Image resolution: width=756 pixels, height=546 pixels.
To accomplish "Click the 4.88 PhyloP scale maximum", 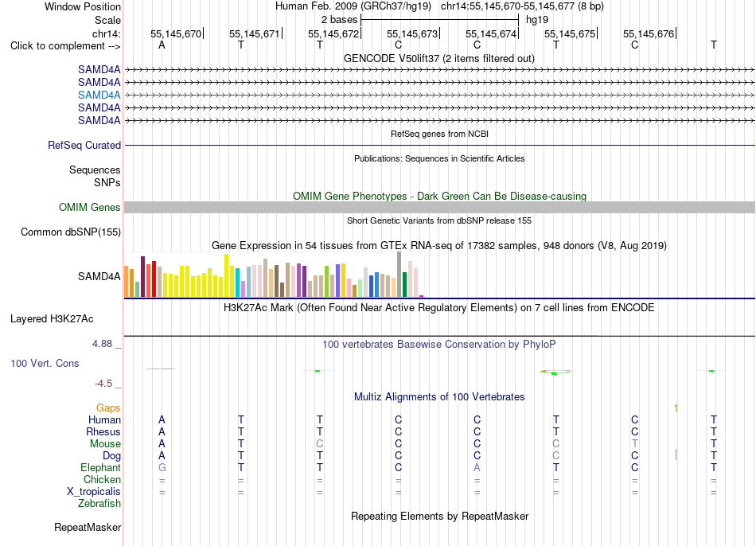I will [x=102, y=344].
